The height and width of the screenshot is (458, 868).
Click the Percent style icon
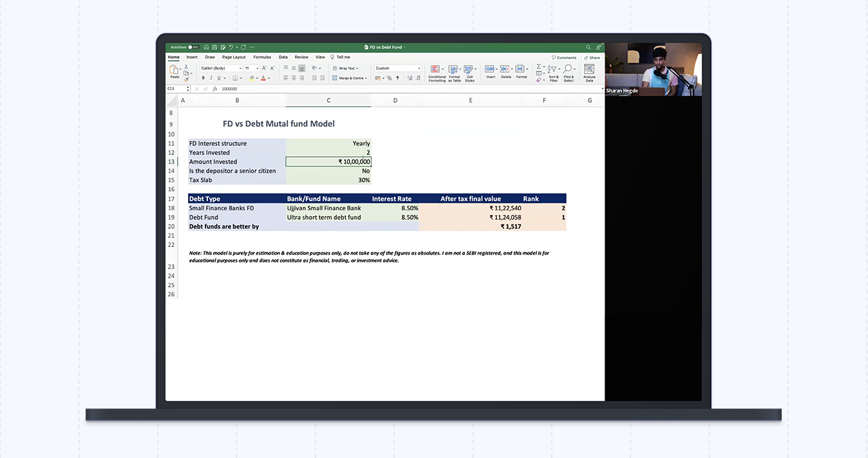coord(389,78)
